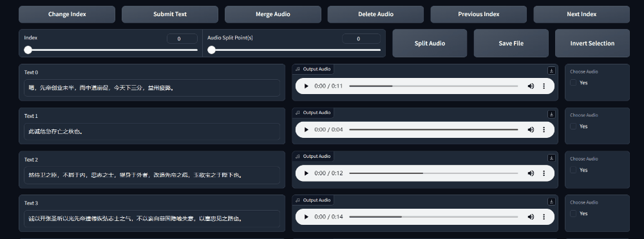This screenshot has width=644, height=239.
Task: Click the Split Audio button
Action: (430, 43)
